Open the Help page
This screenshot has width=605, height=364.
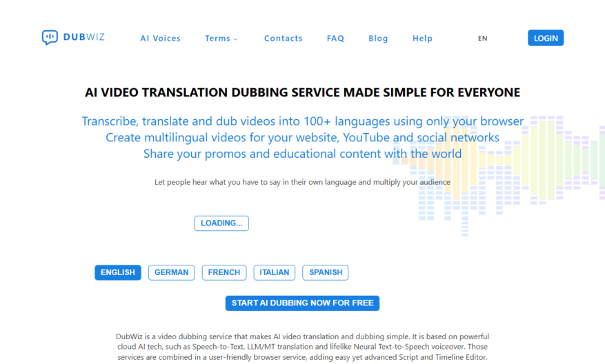coord(422,38)
